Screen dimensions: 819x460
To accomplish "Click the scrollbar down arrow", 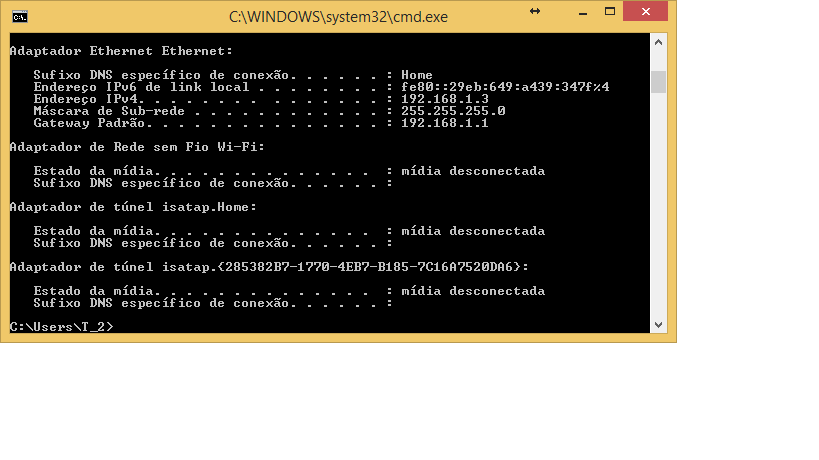I will click(658, 325).
